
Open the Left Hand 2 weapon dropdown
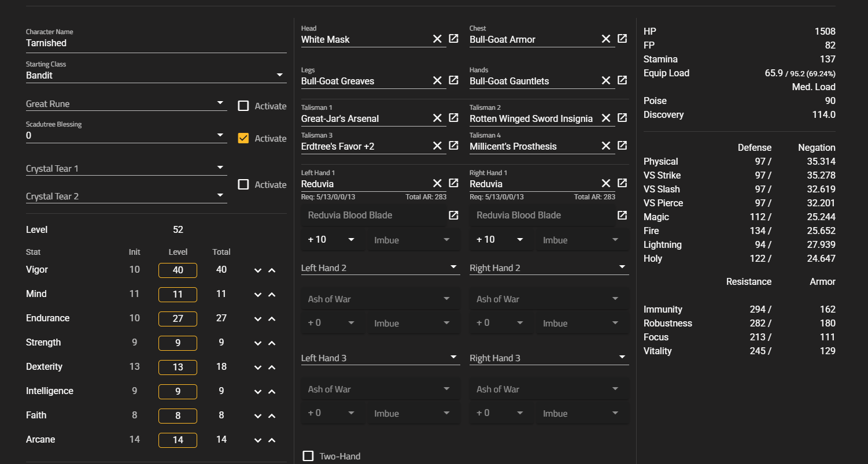381,268
